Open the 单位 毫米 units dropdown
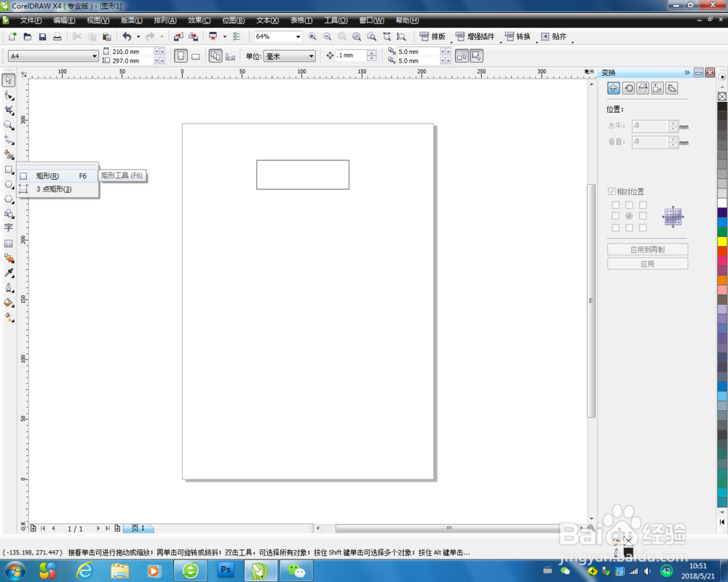Screen dimensions: 728x582 click(x=311, y=56)
